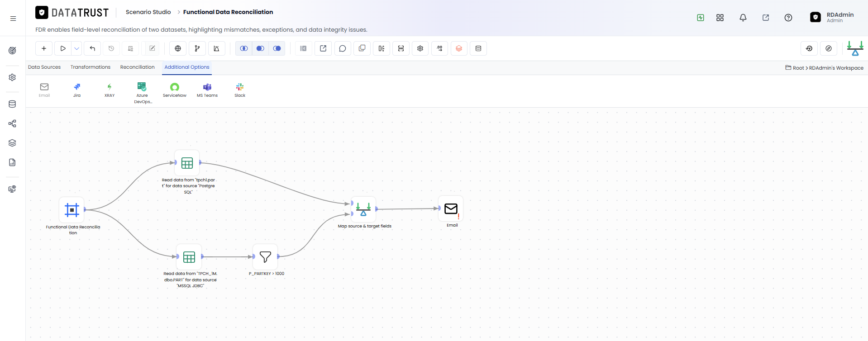Open the RDAdmin user profile menu

(832, 17)
